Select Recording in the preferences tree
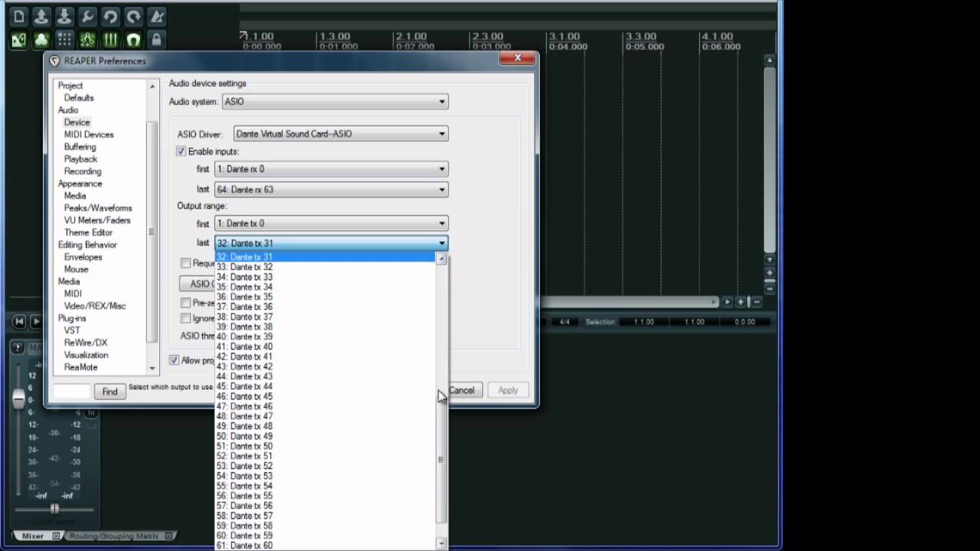 click(83, 171)
